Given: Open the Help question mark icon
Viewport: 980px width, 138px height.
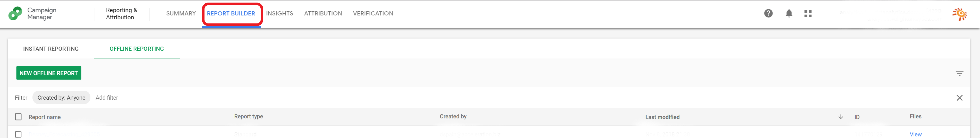Looking at the screenshot, I should coord(769,14).
